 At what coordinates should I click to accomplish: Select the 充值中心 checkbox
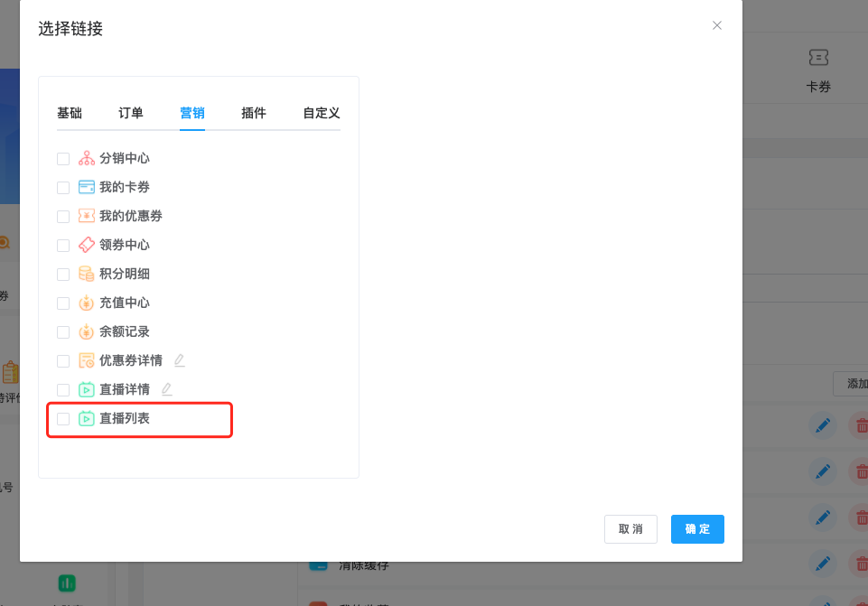(63, 303)
